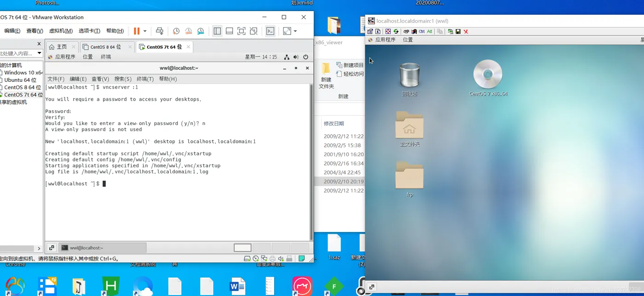Click new connection icon in VNC toolbar
The image size is (644, 296).
450,31
